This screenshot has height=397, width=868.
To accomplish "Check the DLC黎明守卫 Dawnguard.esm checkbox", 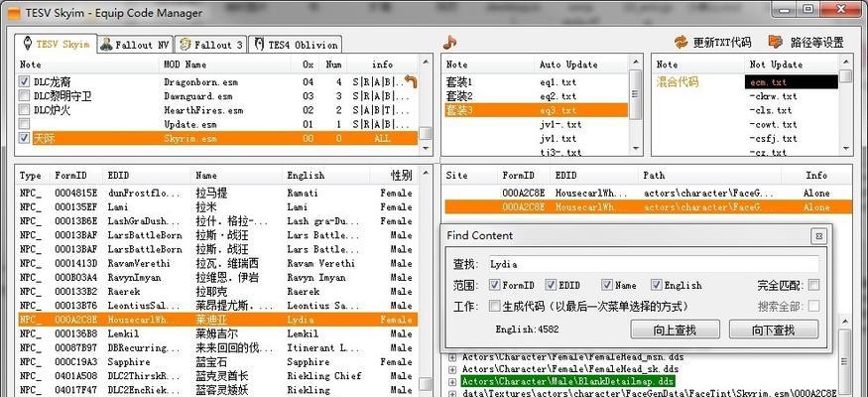I will [24, 96].
